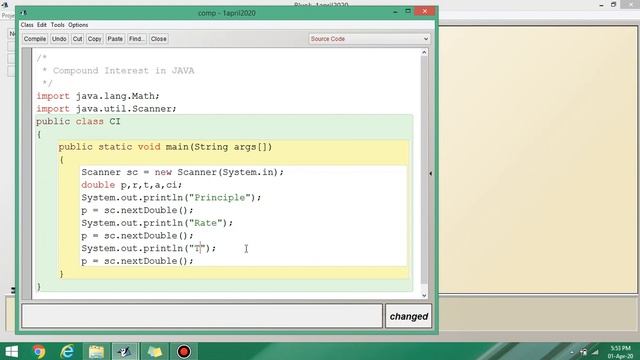
Task: Click on 'public class CI' line
Action: pos(78,122)
